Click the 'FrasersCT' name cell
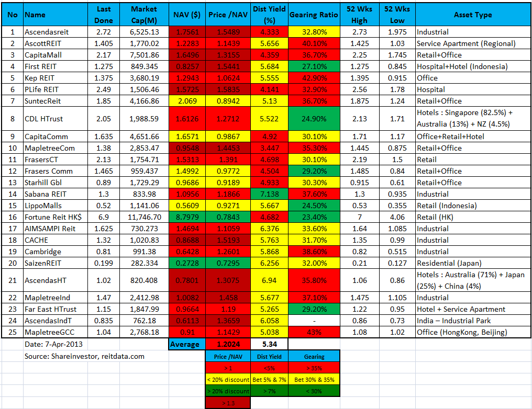Viewport: 532px width, 409px height. pos(56,160)
